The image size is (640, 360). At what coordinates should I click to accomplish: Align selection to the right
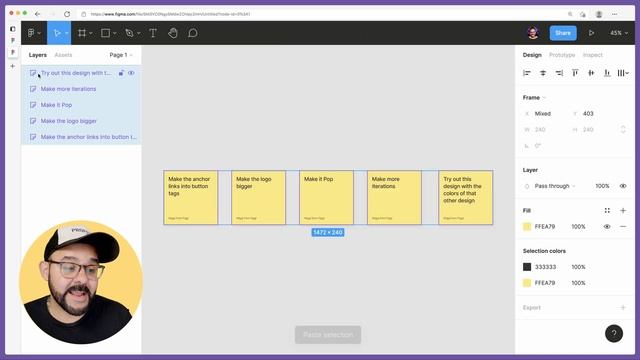click(559, 73)
